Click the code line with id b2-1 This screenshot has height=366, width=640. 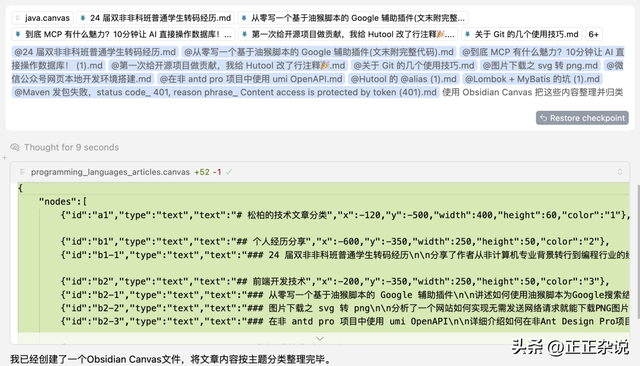click(x=345, y=295)
